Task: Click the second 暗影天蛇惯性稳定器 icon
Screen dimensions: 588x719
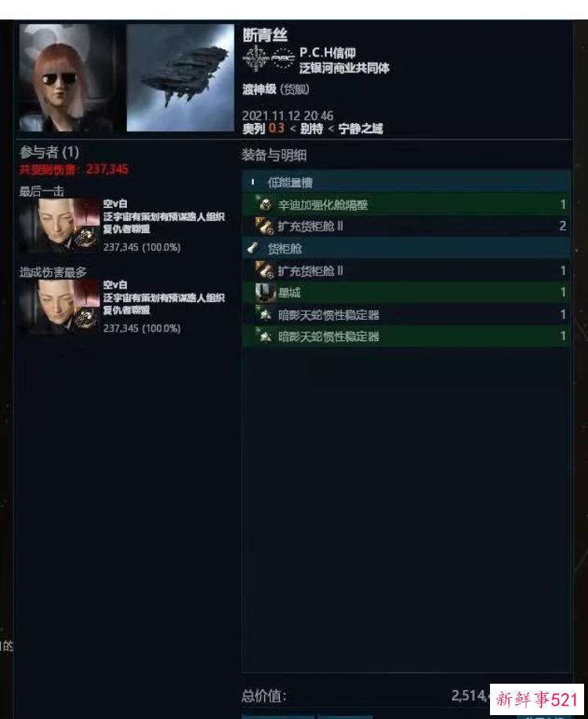Action: 265,336
